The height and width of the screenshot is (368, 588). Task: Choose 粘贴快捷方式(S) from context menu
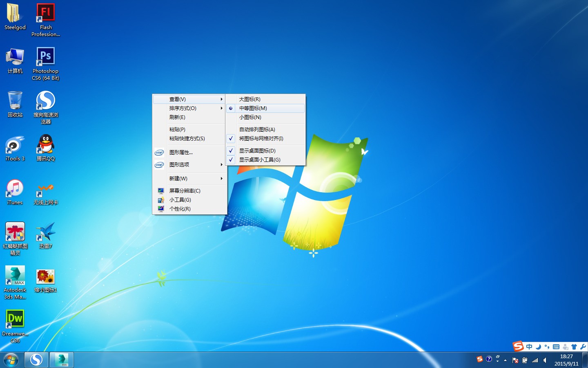[x=189, y=139]
